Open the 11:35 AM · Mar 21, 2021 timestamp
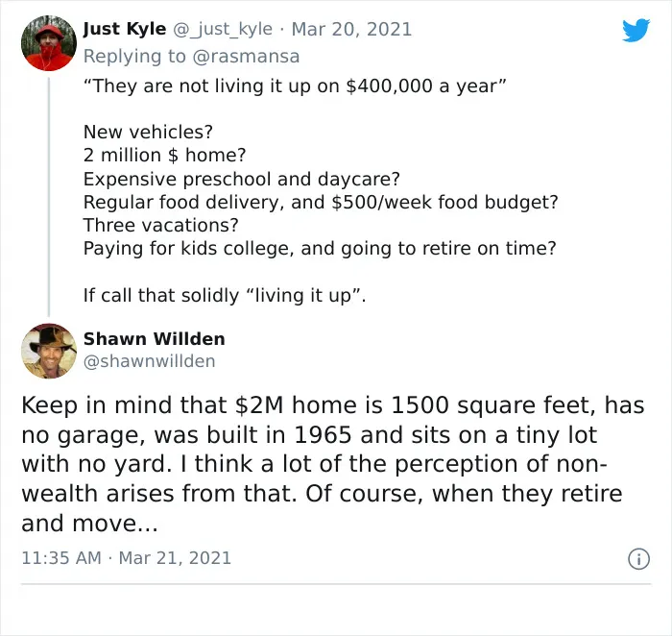The height and width of the screenshot is (636, 672). (x=126, y=558)
